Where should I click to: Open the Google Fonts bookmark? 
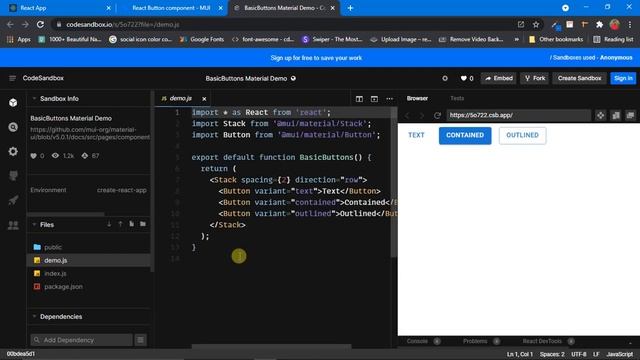pos(202,39)
